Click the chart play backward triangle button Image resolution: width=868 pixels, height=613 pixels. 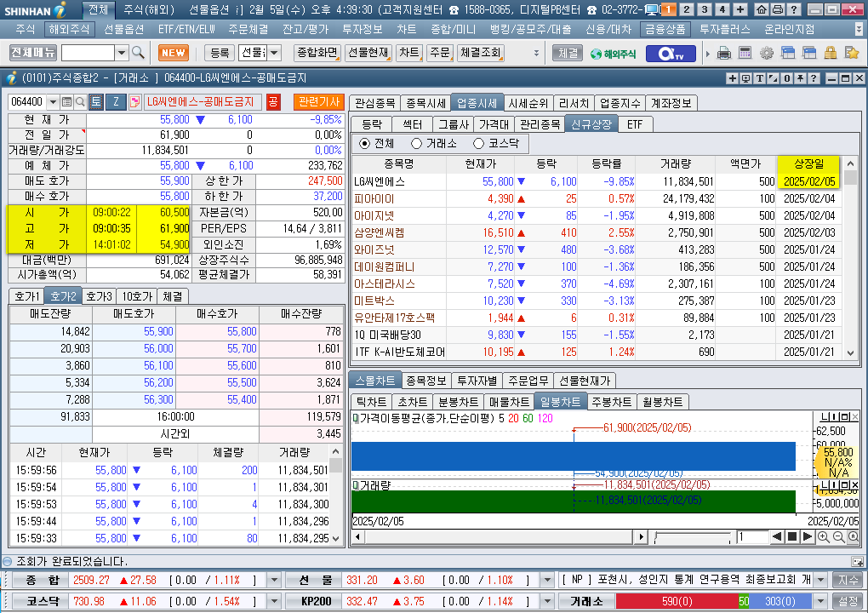(x=777, y=536)
